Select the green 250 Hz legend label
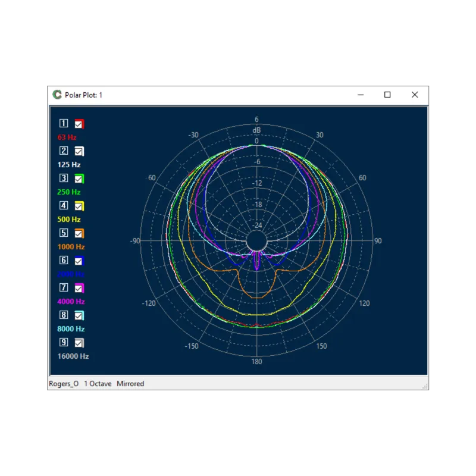Screen dimensions: 476x476 click(x=69, y=192)
